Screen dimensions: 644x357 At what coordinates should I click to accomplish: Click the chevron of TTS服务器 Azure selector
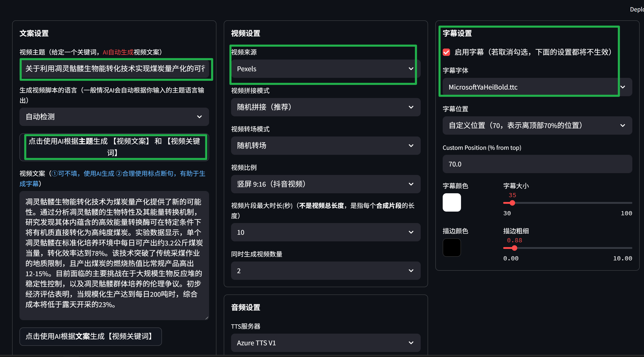click(411, 343)
